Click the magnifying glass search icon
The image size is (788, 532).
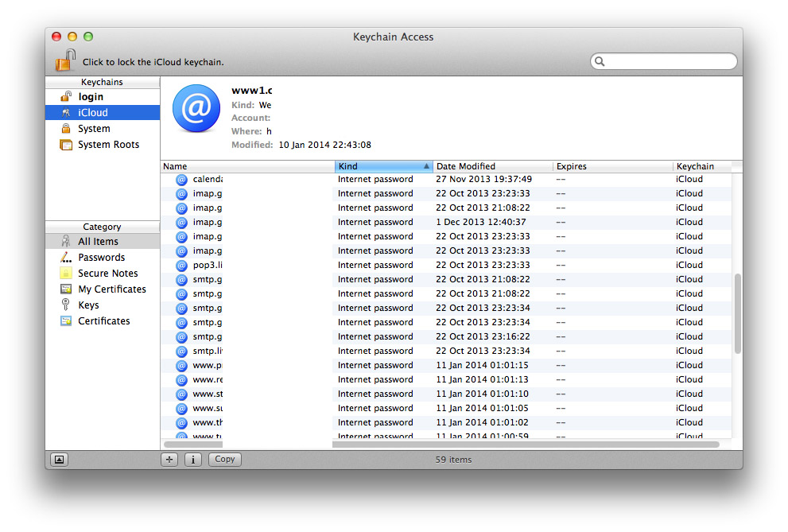click(x=600, y=61)
